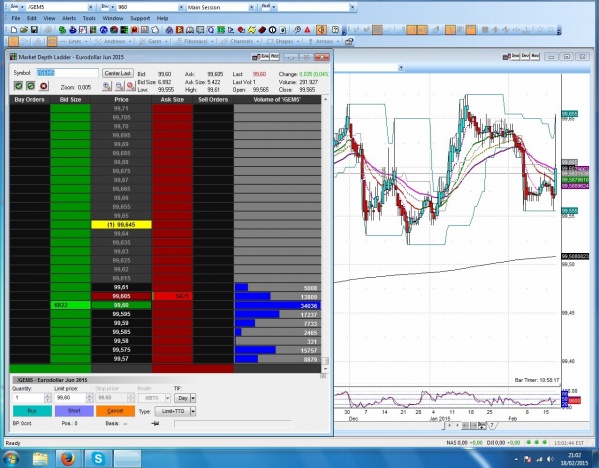Toggle the speaker sound icon in toolbar
599x468 pixels.
click(x=322, y=30)
